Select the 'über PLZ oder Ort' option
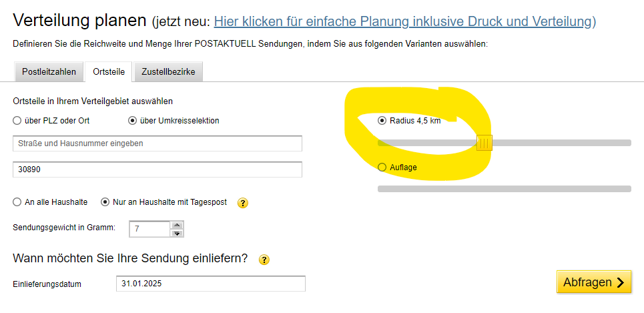 click(x=17, y=121)
